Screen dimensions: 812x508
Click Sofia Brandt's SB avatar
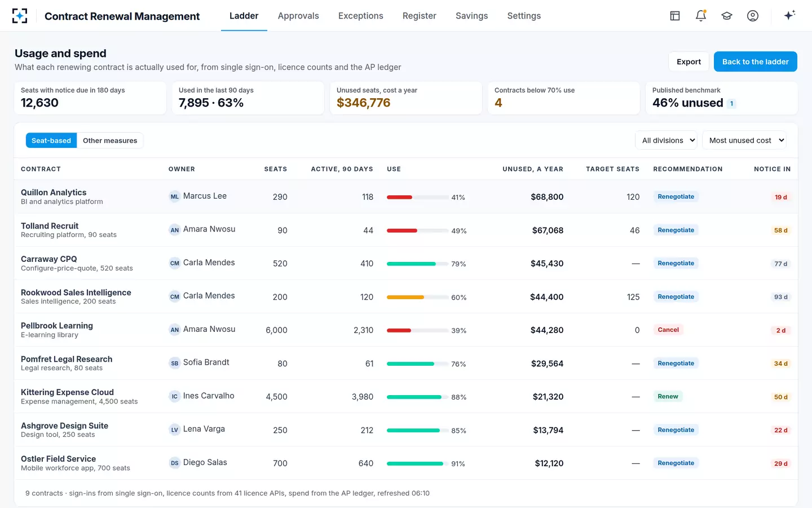point(175,363)
